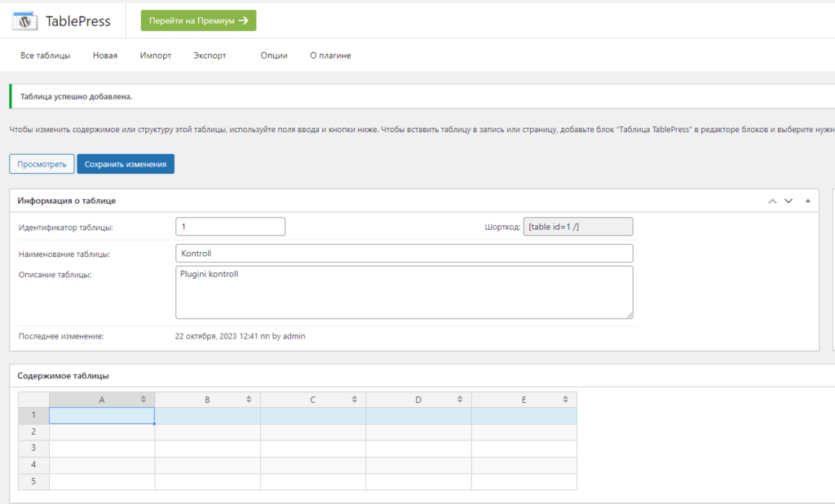This screenshot has width=835, height=504.
Task: Click the Go Premium green button
Action: 198,20
